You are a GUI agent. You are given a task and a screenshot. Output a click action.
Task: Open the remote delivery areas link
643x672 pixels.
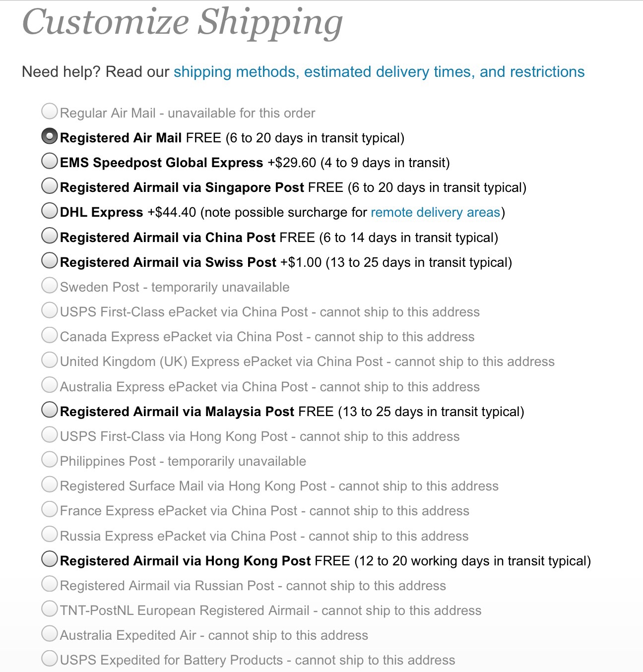tap(435, 212)
